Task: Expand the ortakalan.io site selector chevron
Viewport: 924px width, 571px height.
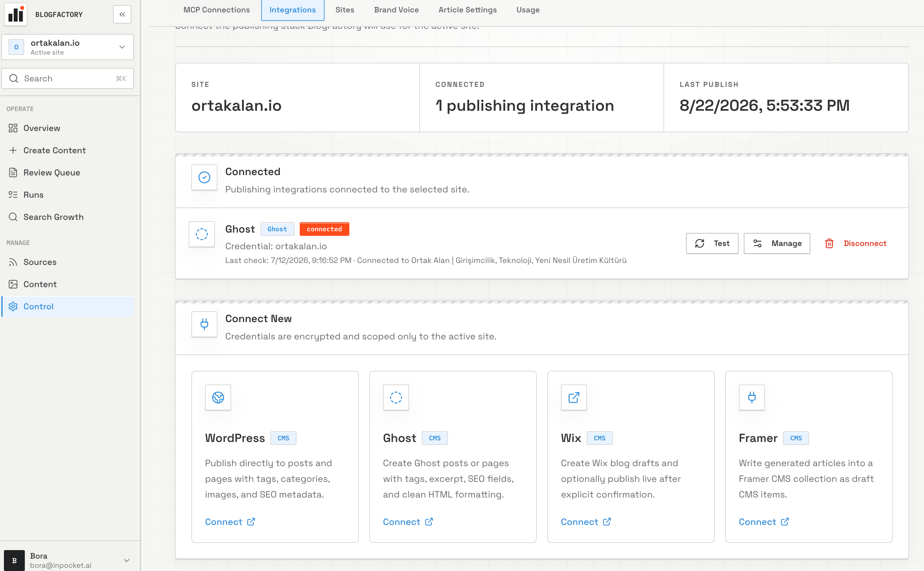Action: [122, 47]
